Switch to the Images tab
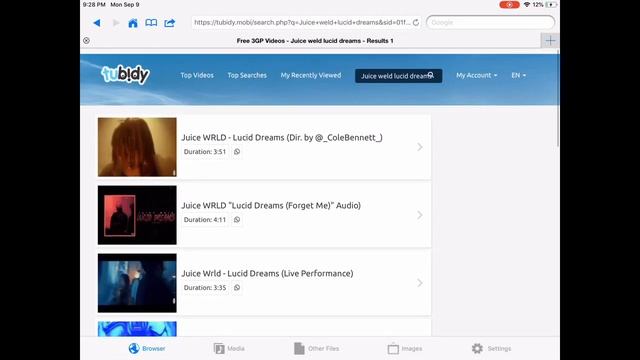The image size is (640, 360). coord(404,348)
